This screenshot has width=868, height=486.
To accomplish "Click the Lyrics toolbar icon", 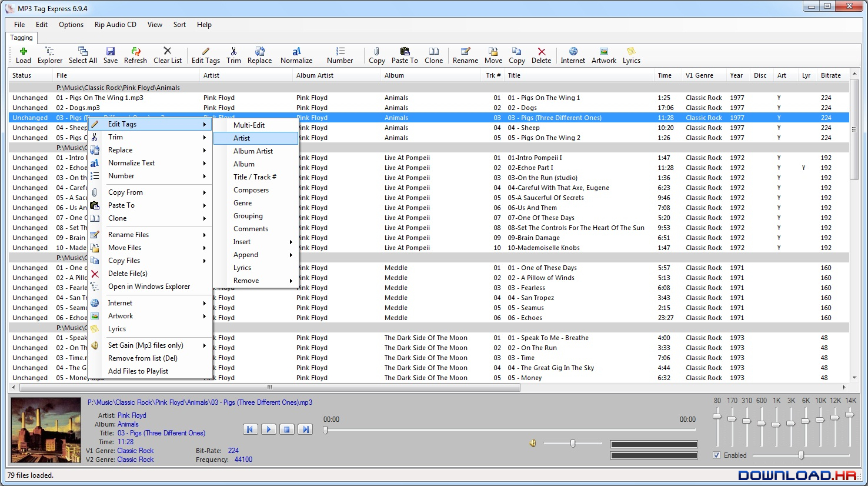I will 632,55.
